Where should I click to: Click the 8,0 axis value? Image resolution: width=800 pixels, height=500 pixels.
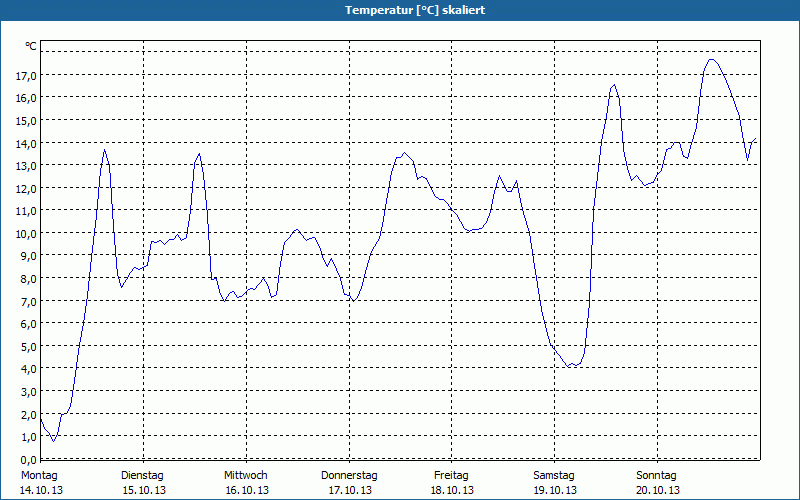pyautogui.click(x=29, y=279)
